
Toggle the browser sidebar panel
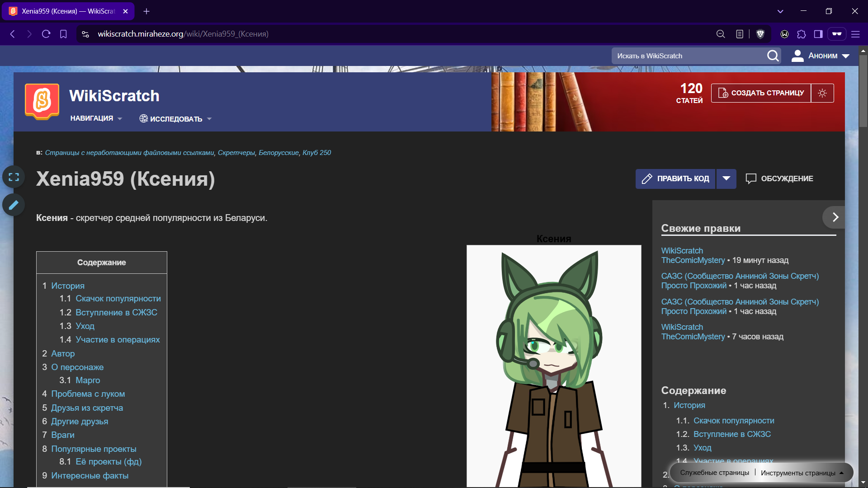coord(818,34)
